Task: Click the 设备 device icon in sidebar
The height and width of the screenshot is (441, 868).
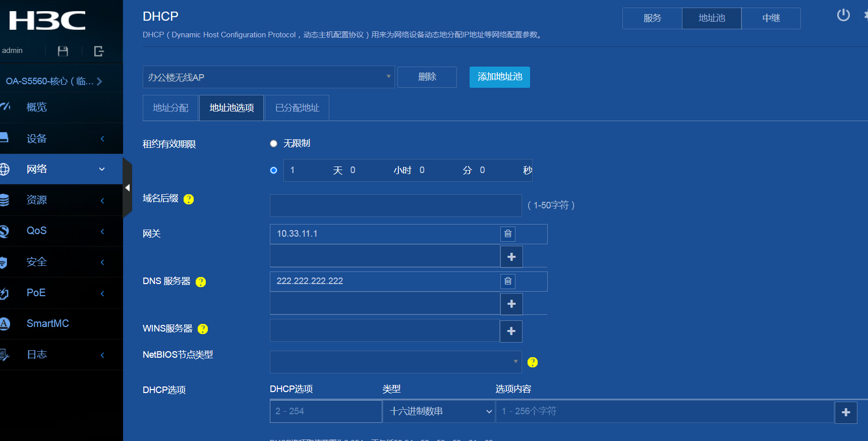Action: pos(4,138)
